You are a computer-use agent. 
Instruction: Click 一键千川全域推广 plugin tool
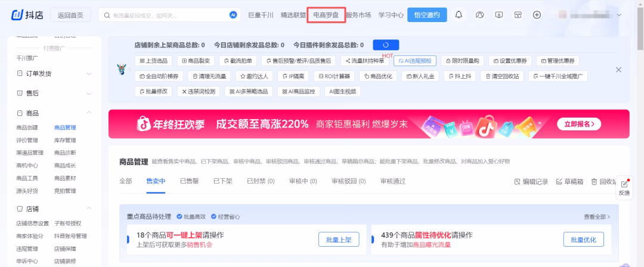tap(558, 76)
